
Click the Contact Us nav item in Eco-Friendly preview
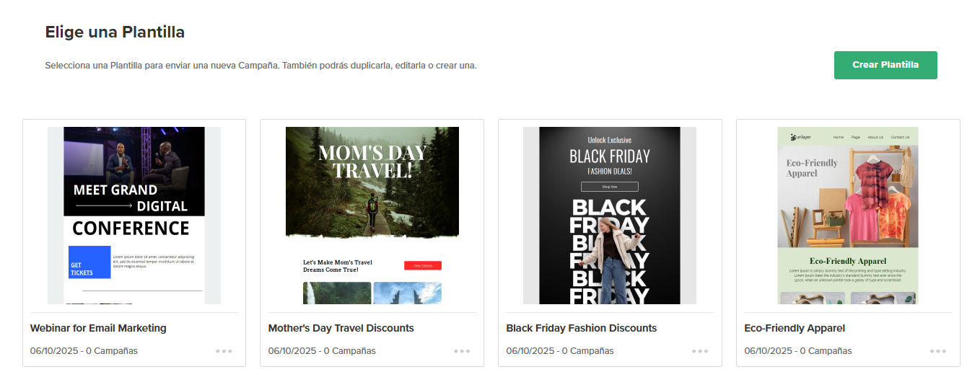[x=900, y=137]
